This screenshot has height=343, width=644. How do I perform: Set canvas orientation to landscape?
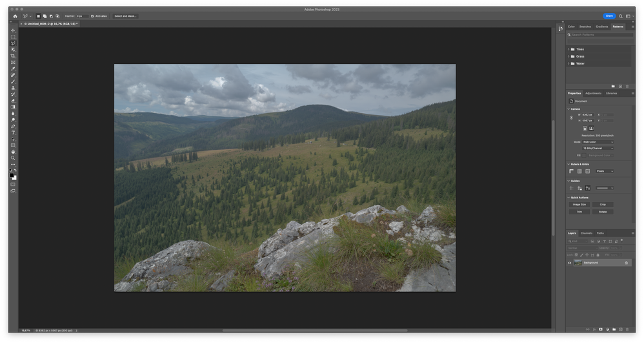[592, 129]
